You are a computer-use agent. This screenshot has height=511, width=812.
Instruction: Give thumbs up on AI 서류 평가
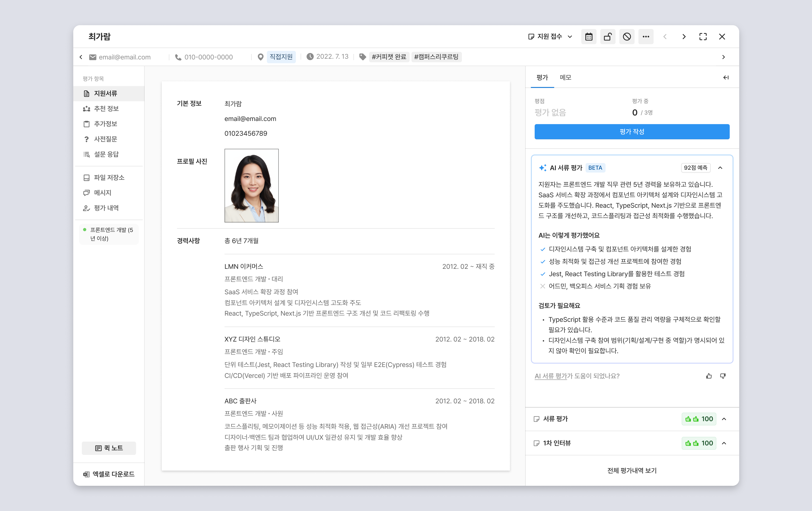(x=709, y=376)
